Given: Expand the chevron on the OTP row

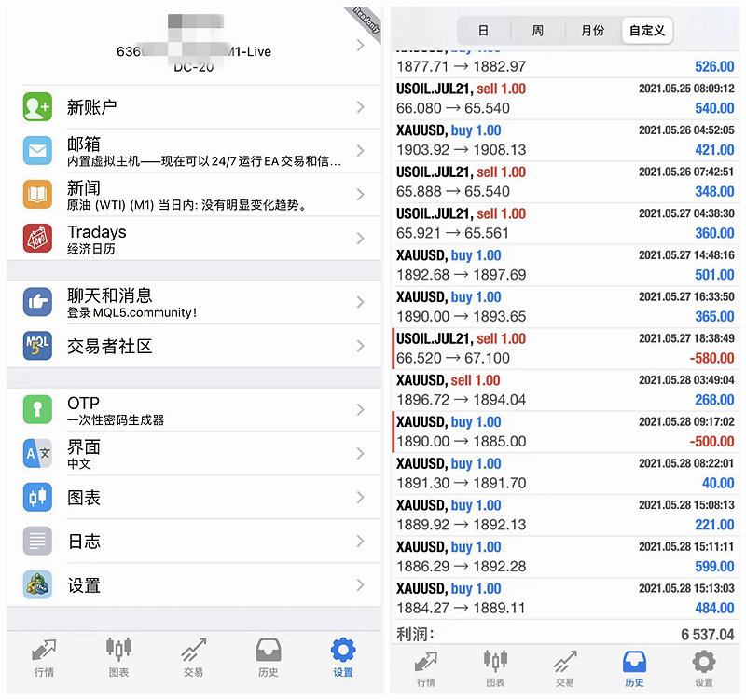Looking at the screenshot, I should coord(361,410).
